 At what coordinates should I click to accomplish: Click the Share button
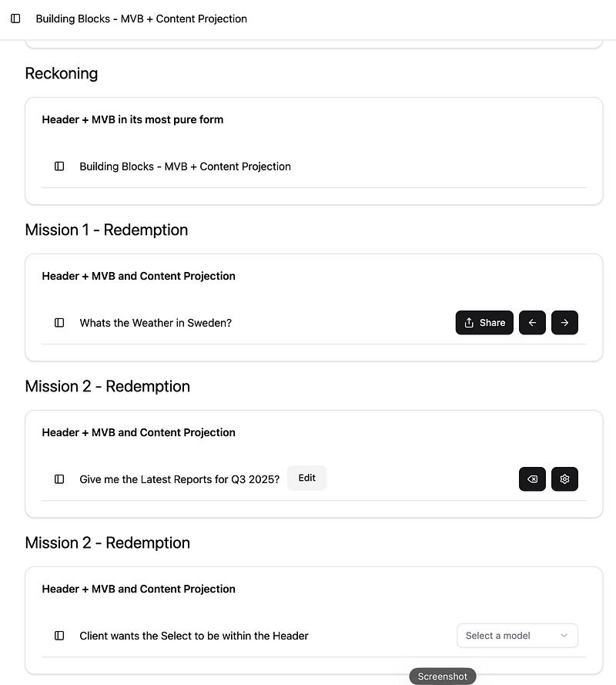484,323
